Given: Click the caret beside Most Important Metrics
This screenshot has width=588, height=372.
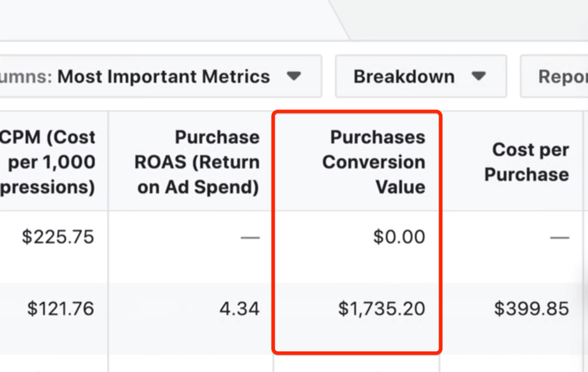Looking at the screenshot, I should tap(294, 77).
